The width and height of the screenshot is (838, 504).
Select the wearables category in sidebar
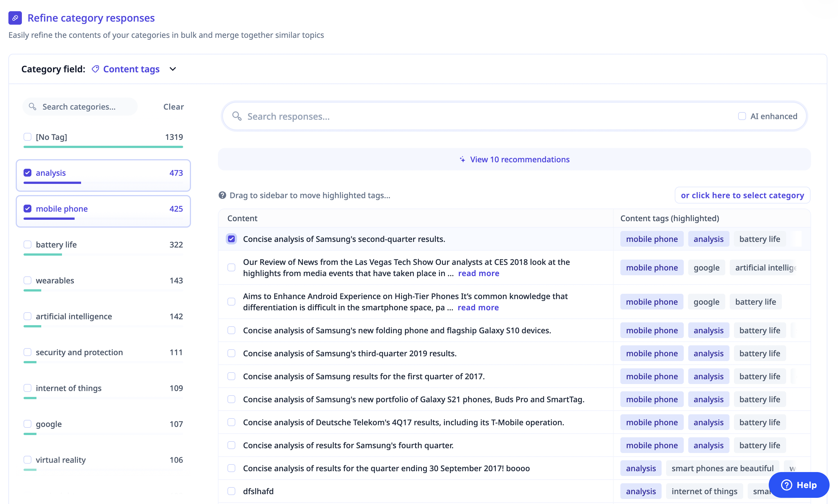[55, 281]
